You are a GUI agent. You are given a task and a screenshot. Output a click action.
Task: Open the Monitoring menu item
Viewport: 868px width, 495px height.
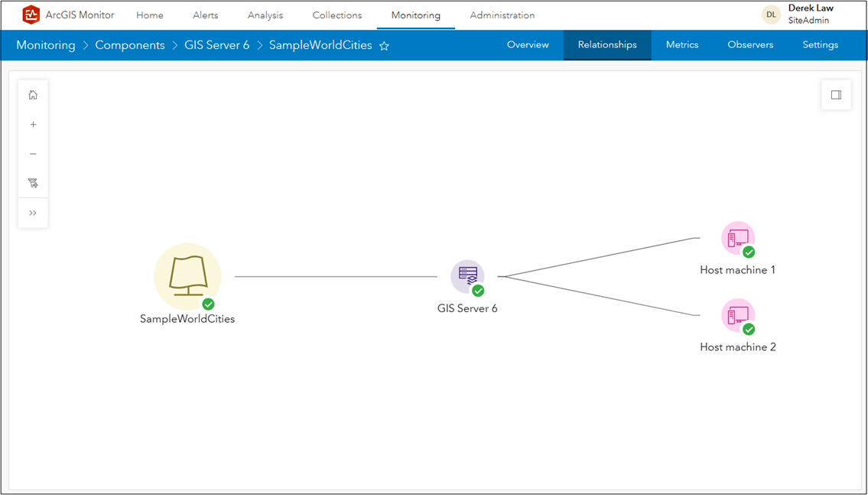(x=416, y=15)
